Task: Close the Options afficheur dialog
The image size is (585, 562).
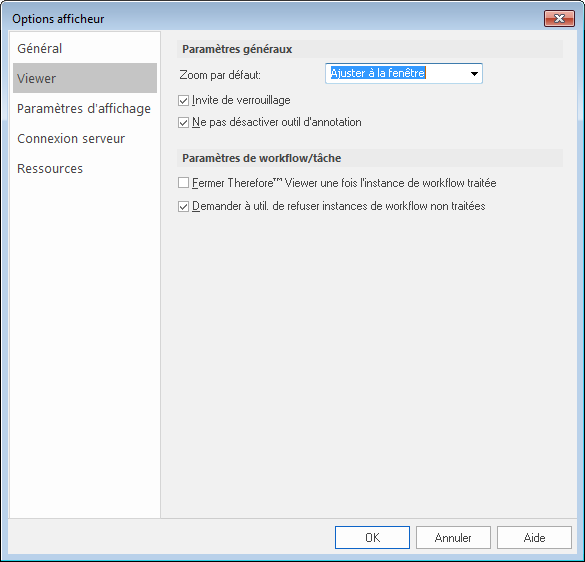Action: pyautogui.click(x=559, y=18)
